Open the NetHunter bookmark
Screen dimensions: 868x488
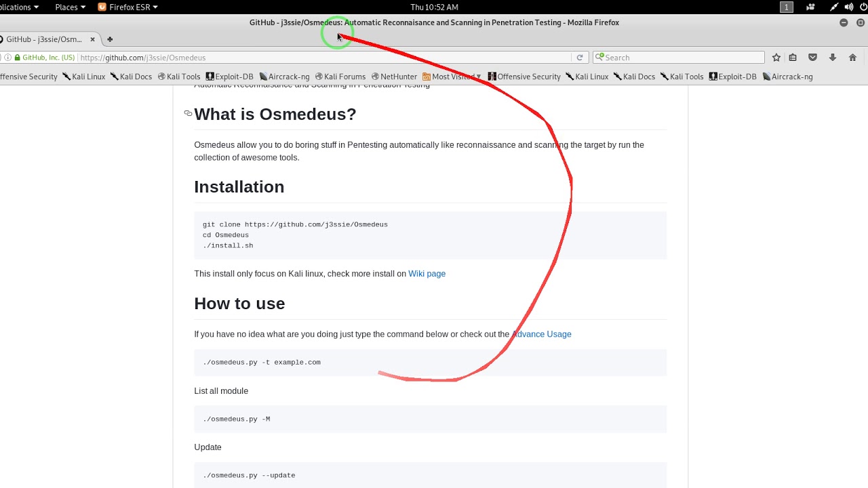[x=394, y=77]
